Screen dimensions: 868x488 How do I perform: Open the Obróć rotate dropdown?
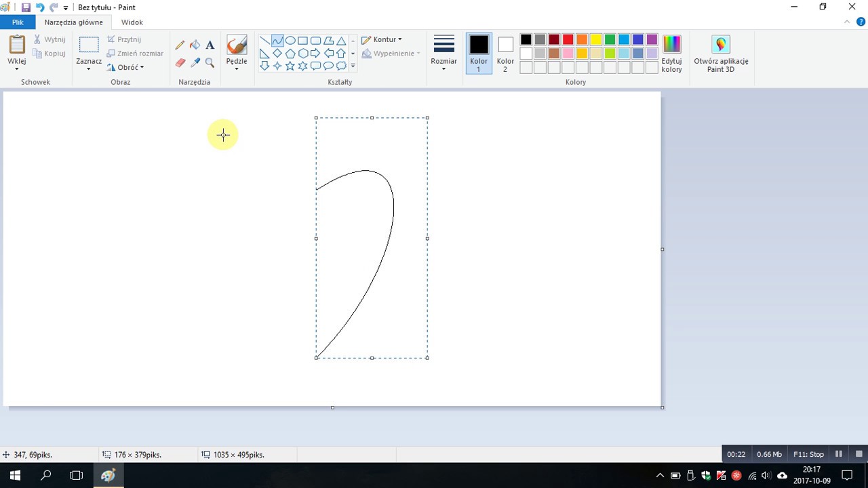tap(125, 67)
